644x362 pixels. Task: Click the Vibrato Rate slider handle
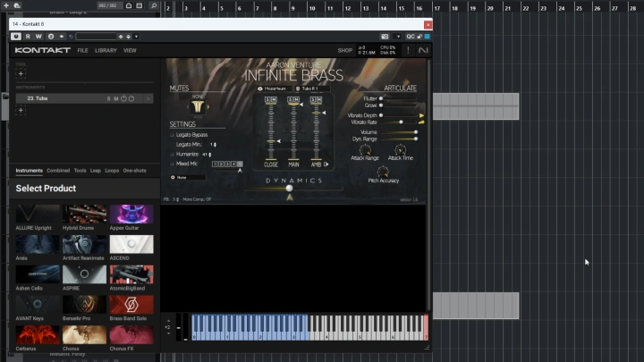(401, 122)
